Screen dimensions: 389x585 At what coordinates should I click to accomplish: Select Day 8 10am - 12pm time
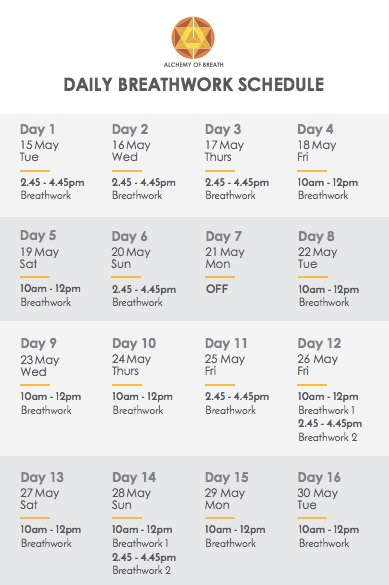point(328,290)
